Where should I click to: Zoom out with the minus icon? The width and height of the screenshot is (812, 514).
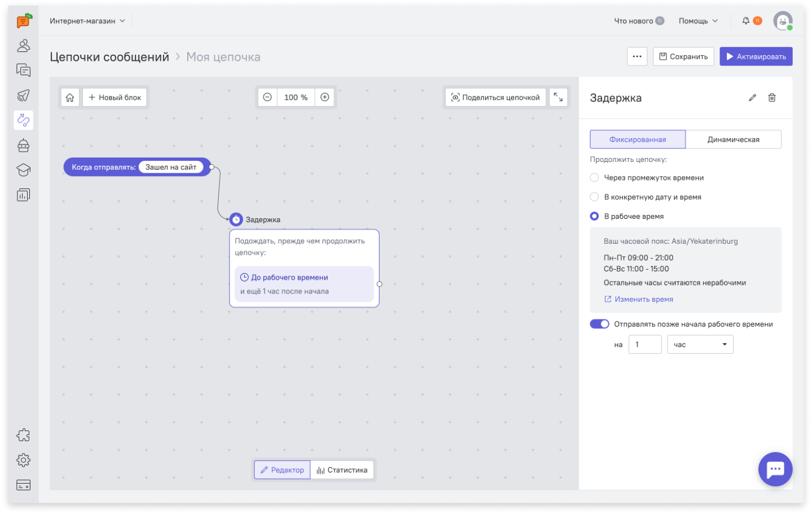click(267, 98)
